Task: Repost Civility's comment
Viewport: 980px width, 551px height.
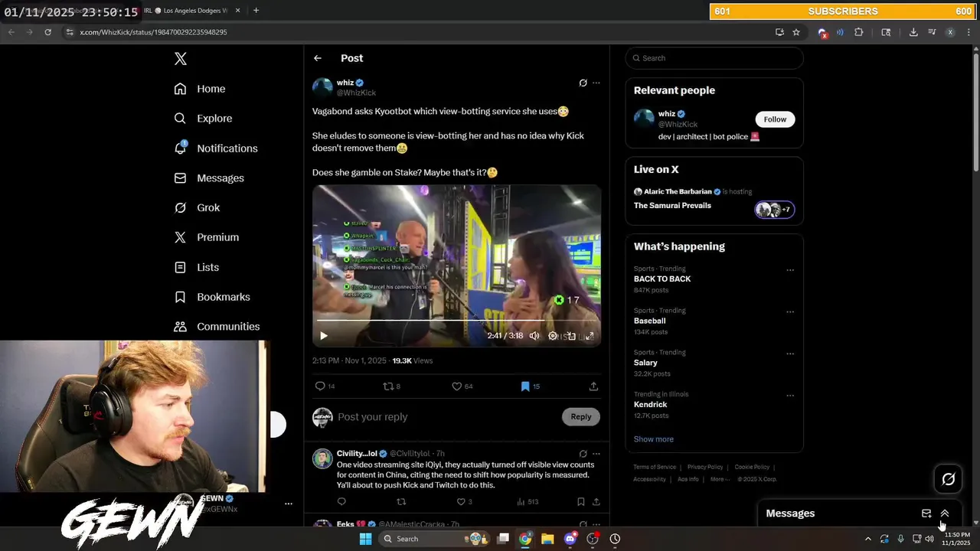Action: pyautogui.click(x=401, y=502)
